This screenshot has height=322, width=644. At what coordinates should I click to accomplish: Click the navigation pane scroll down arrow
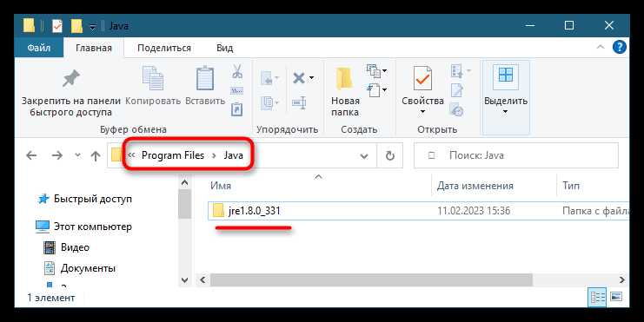coord(185,280)
